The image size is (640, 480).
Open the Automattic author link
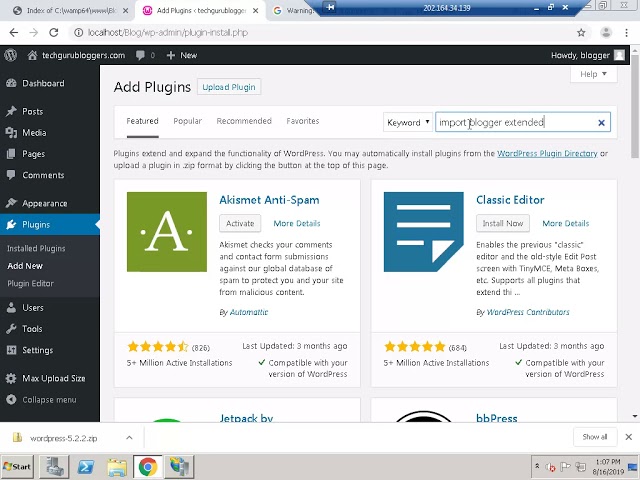[x=249, y=312]
